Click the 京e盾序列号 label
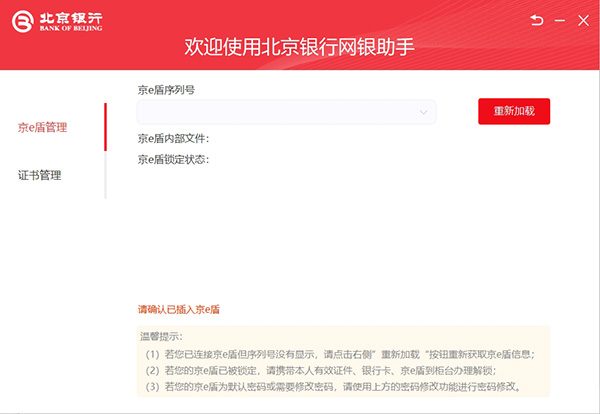Viewport: 600px width, 414px height. (166, 90)
